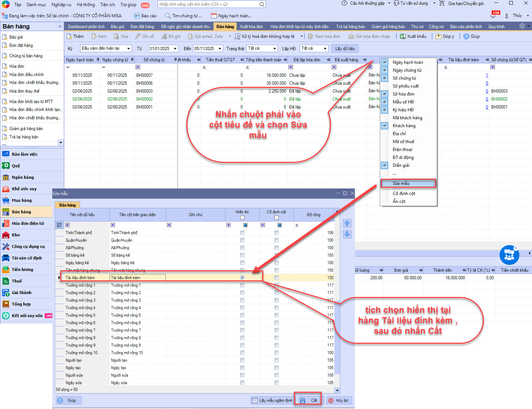Expand the Kỳ period dropdown
532x409 pixels.
pos(128,49)
